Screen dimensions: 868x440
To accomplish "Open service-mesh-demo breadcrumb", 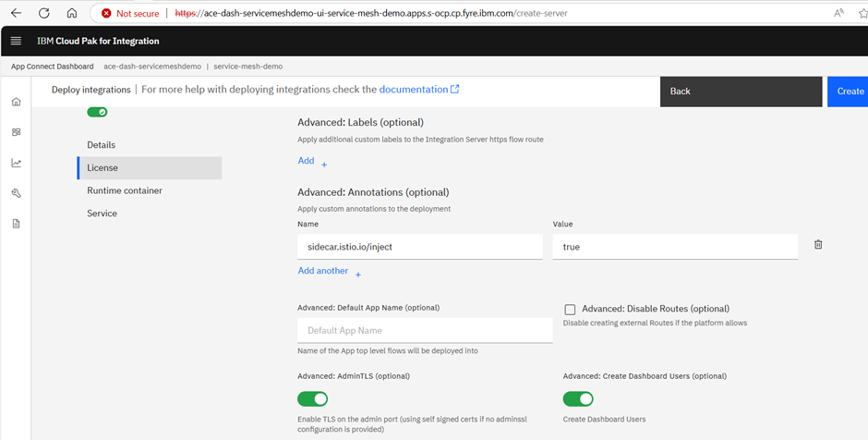I will (248, 67).
